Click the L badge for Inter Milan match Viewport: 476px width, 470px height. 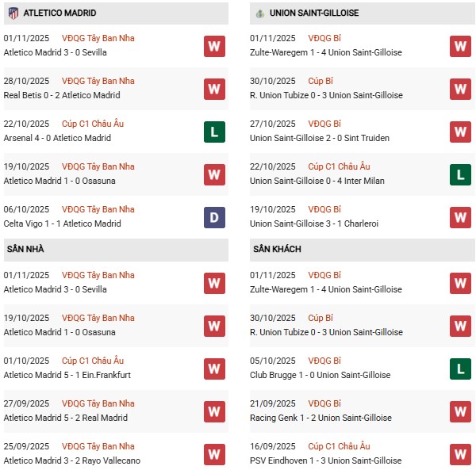click(x=460, y=174)
